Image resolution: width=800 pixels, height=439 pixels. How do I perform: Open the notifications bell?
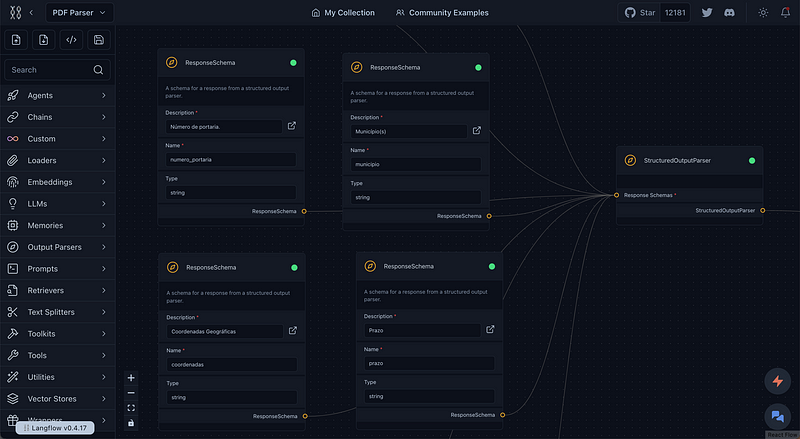tap(785, 13)
